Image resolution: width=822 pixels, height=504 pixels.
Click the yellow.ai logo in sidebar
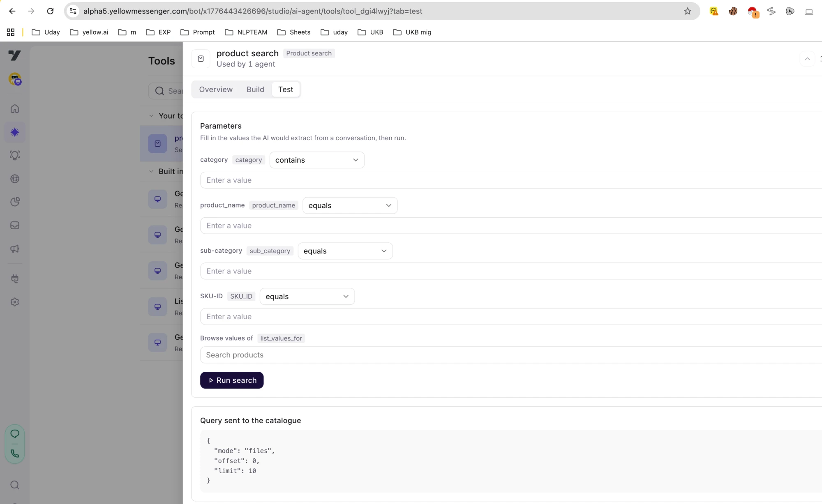pyautogui.click(x=15, y=55)
